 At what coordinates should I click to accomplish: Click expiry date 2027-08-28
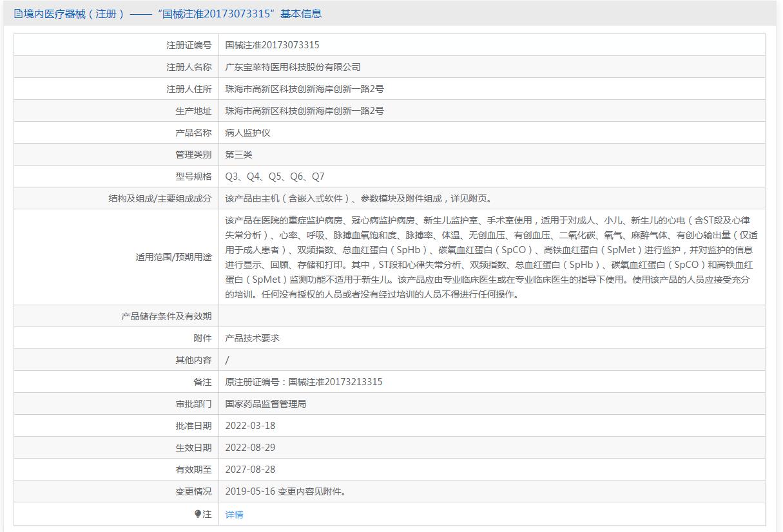[x=250, y=470]
